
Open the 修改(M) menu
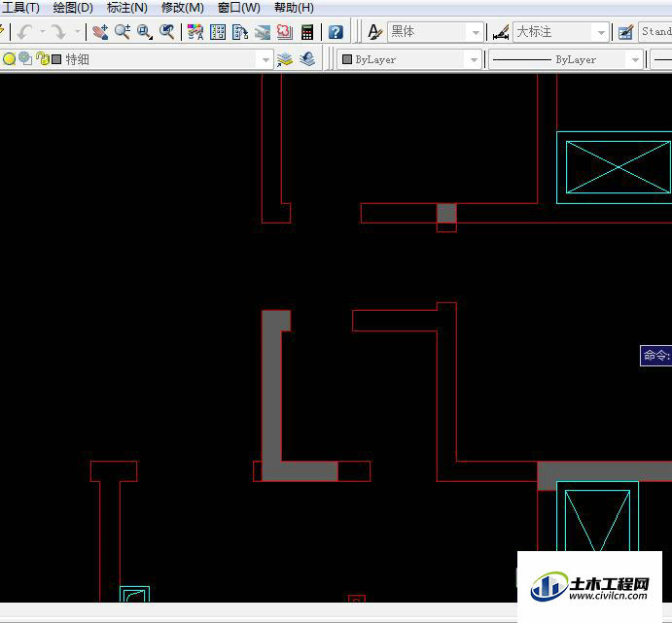[182, 8]
